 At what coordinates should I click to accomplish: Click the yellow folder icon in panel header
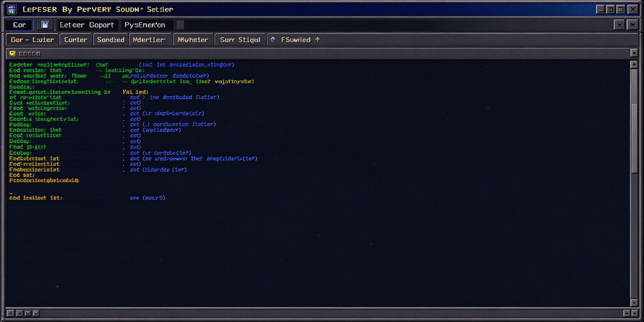coord(12,54)
